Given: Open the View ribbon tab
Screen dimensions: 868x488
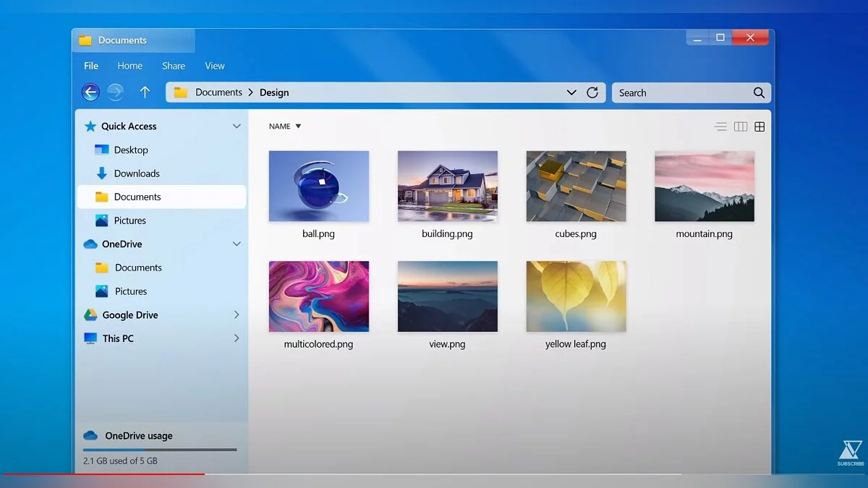Looking at the screenshot, I should [215, 66].
